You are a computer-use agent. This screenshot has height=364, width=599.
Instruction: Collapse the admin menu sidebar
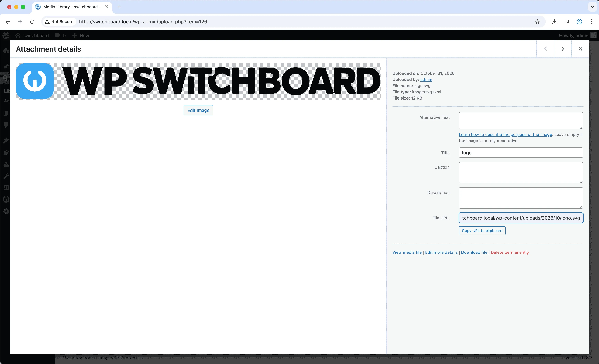[x=6, y=211]
